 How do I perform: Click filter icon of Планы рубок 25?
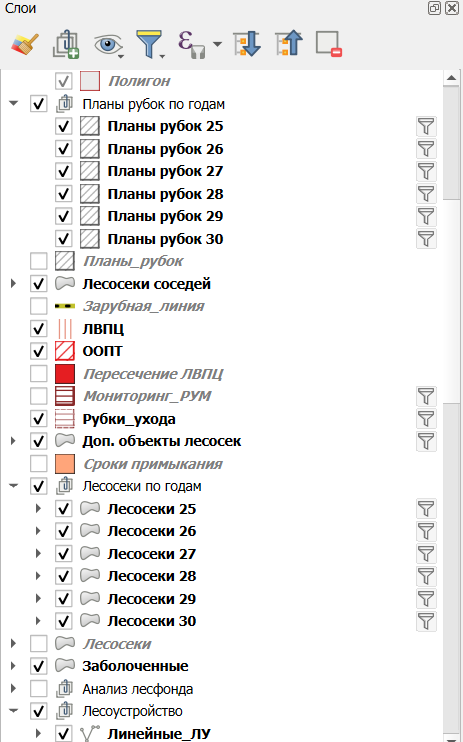[x=426, y=126]
